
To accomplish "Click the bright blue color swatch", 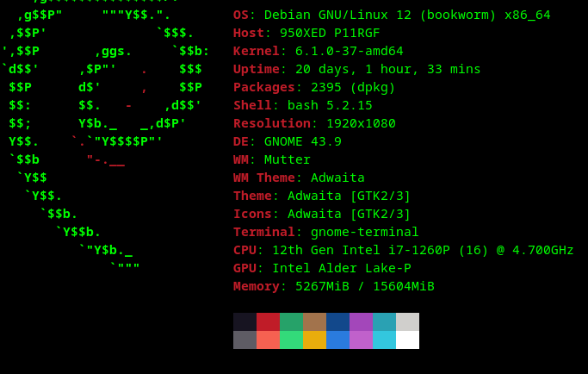I will click(x=337, y=340).
